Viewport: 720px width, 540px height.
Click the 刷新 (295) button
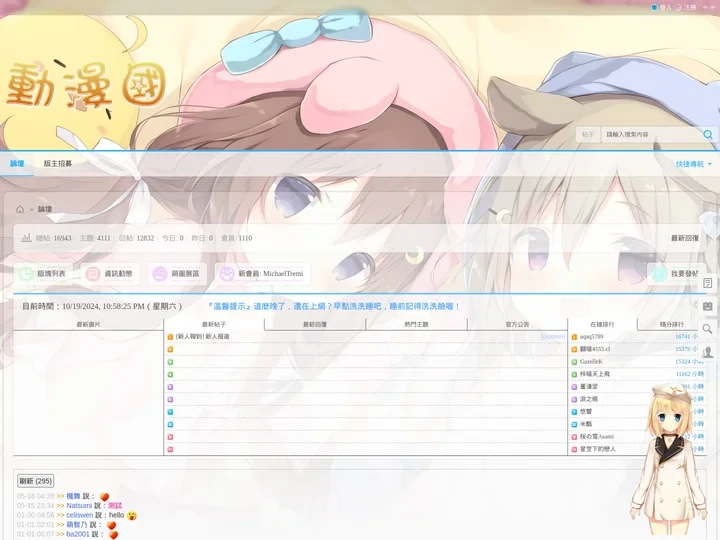35,481
